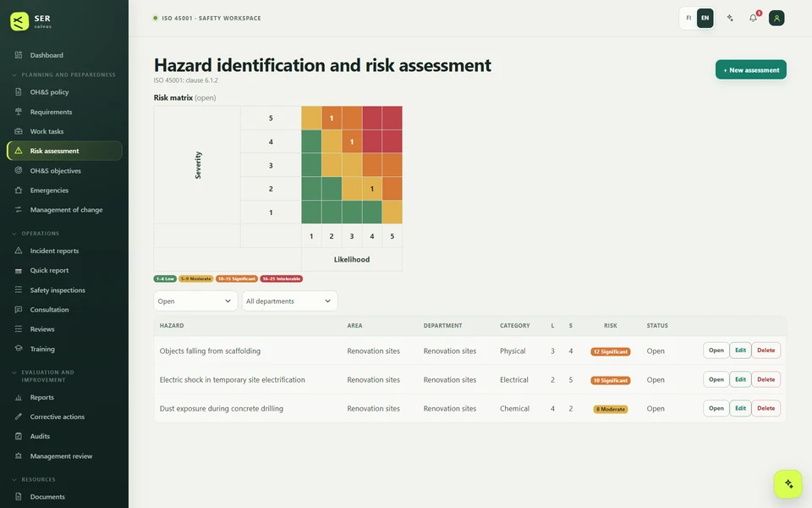Click the 10-15 Significant legend badge
Image resolution: width=812 pixels, height=508 pixels.
click(x=236, y=279)
